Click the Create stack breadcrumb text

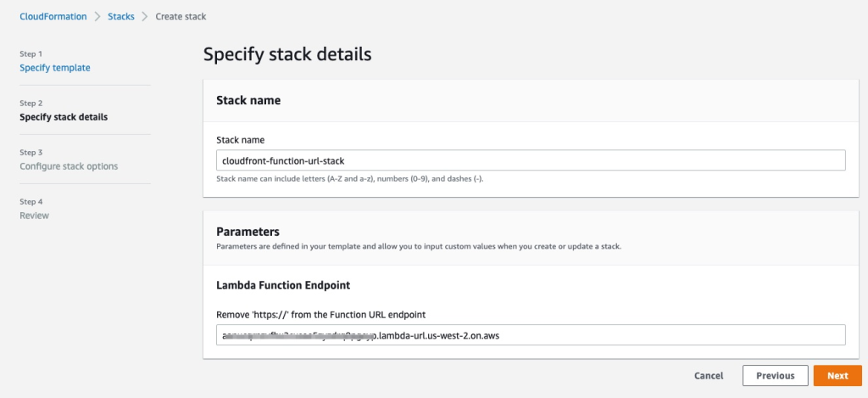click(x=181, y=16)
